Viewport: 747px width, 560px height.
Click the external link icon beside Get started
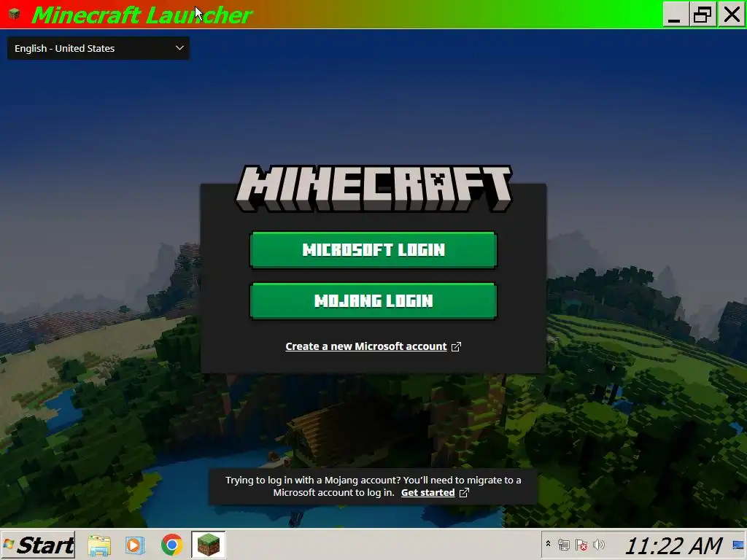[x=464, y=492]
